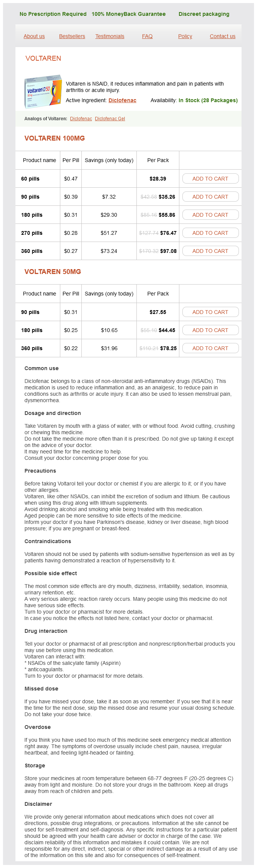Open the Policy link
Image resolution: width=257 pixels, height=868 pixels.
point(185,36)
